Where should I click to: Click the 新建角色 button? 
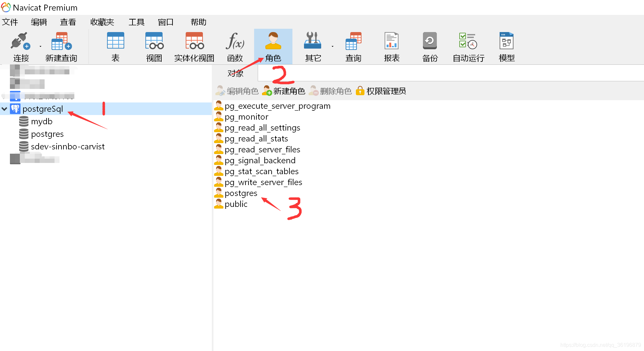point(284,91)
